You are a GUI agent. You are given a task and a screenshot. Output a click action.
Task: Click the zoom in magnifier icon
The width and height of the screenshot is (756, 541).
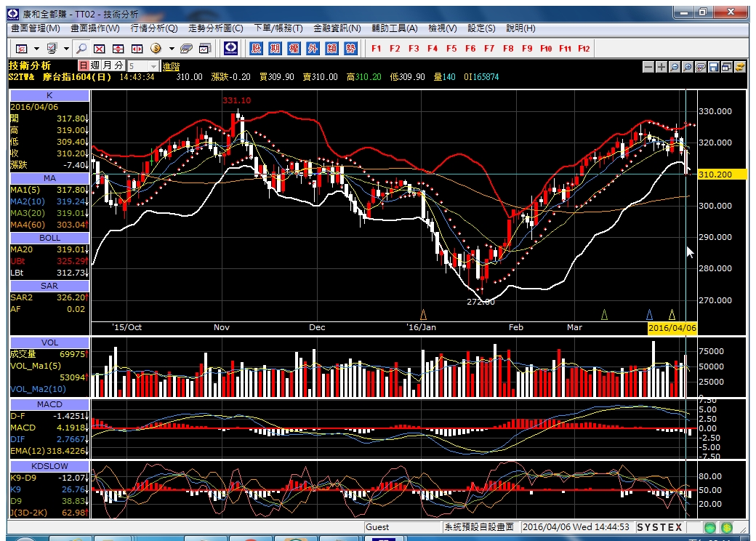688,67
